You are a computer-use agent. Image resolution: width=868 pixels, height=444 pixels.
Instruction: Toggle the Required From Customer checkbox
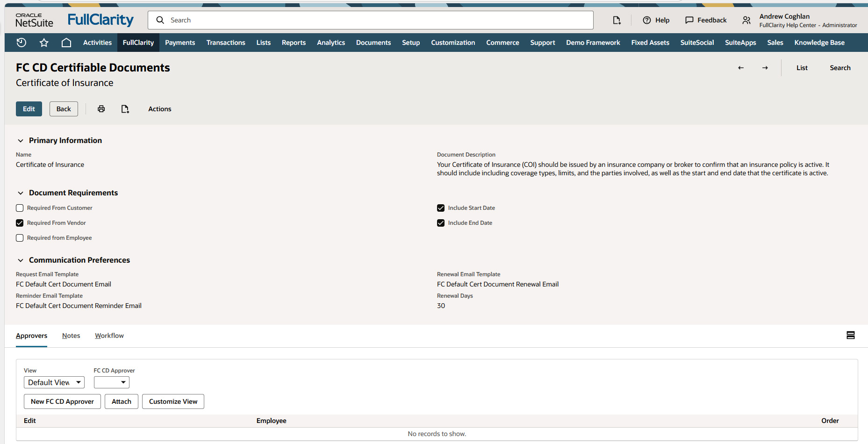click(20, 208)
